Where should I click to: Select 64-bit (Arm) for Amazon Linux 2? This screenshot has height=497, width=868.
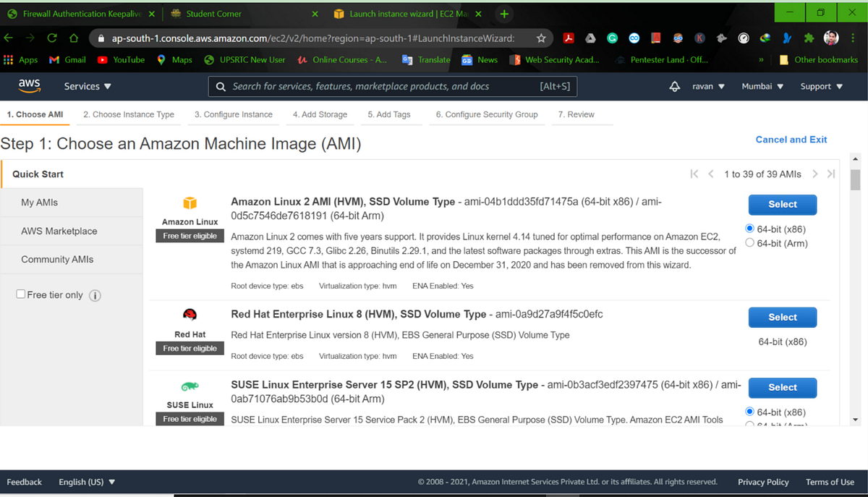749,243
